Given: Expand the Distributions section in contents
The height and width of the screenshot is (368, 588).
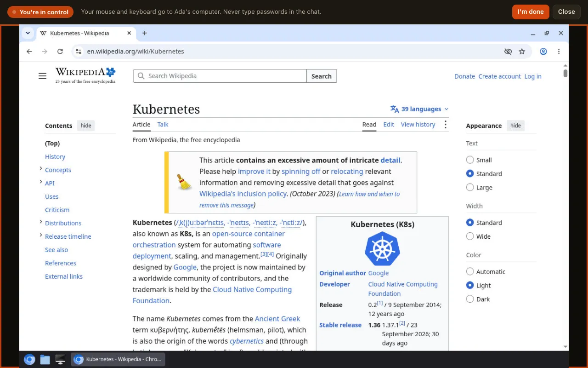Looking at the screenshot, I should click(41, 223).
